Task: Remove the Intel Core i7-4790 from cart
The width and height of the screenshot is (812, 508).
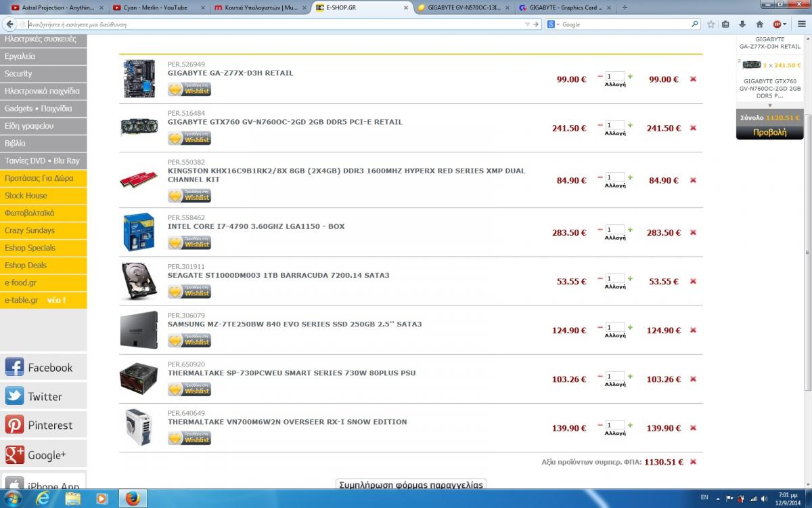Action: pyautogui.click(x=693, y=232)
